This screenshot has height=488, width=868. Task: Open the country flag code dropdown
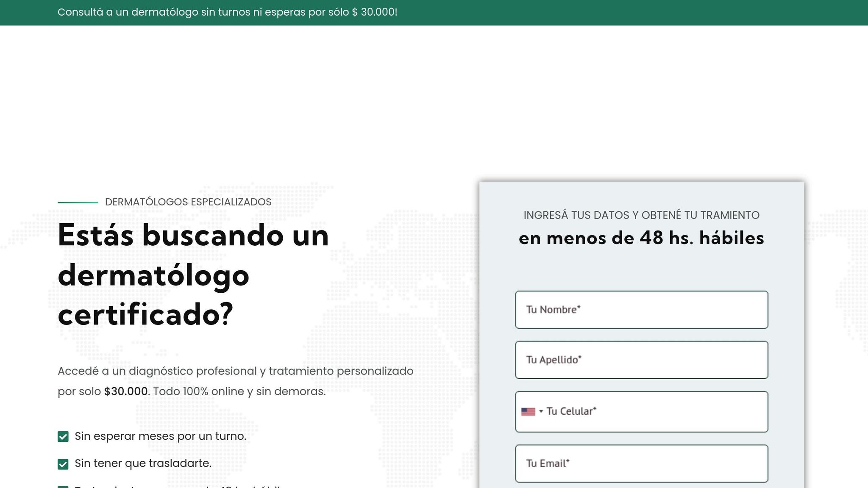click(532, 412)
